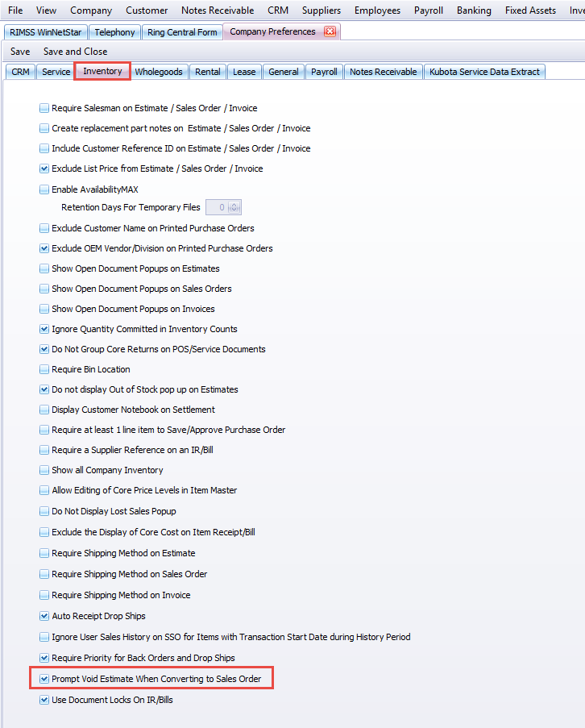Enable Show Open Document Popups on Invoices
This screenshot has height=728, width=585.
pos(44,309)
